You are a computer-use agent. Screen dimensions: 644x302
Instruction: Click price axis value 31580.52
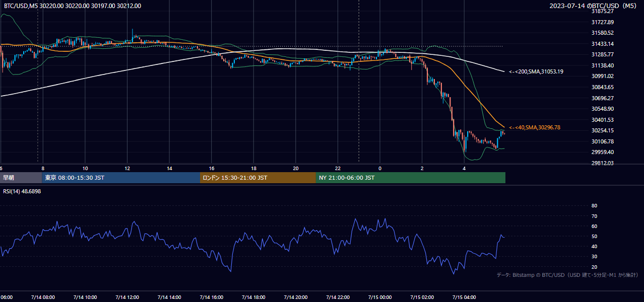(602, 33)
